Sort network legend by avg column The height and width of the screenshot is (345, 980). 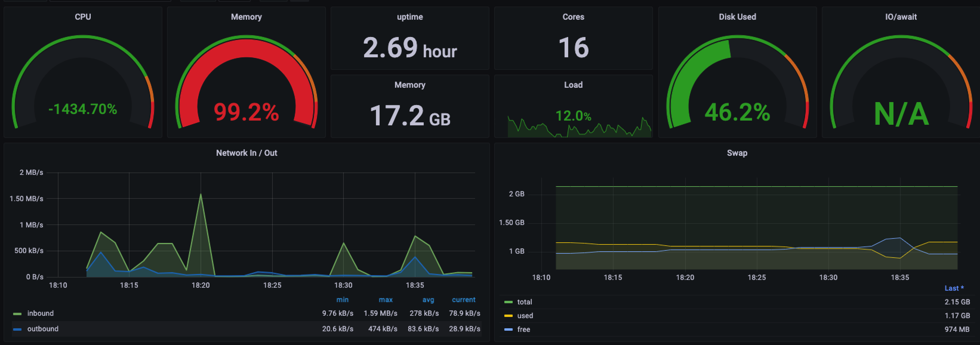428,300
